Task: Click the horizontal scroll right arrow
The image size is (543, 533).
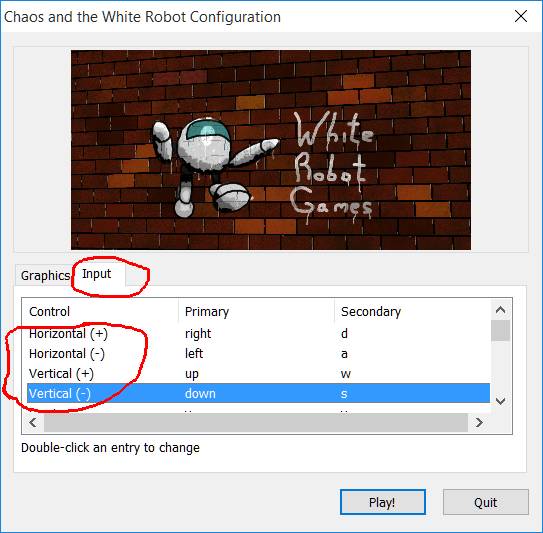Action: (x=479, y=423)
